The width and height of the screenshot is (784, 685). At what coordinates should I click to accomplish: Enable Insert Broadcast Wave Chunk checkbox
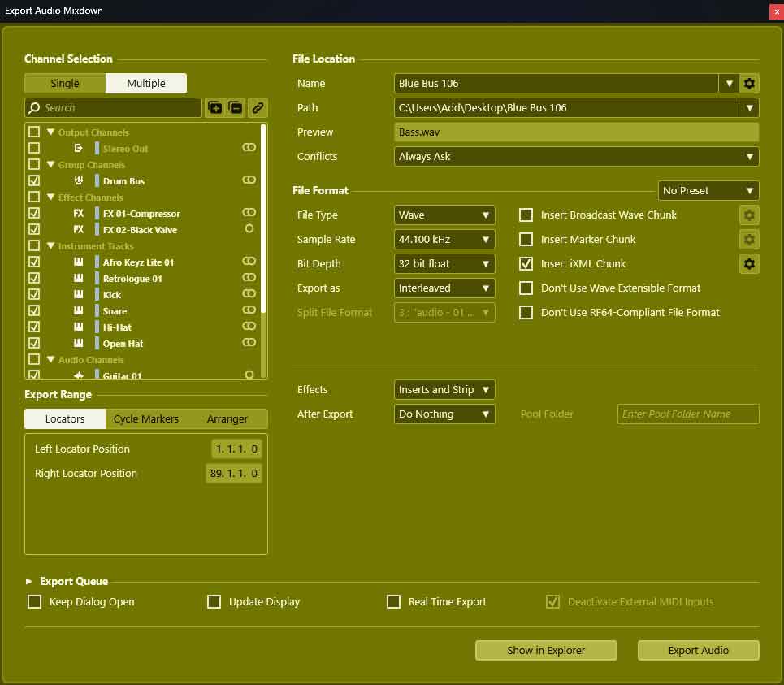[x=526, y=215]
